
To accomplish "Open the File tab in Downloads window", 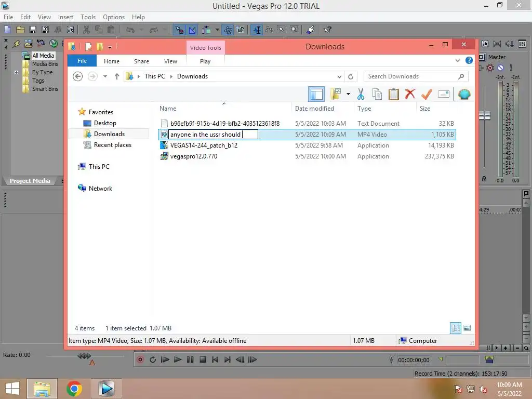I will tap(82, 61).
